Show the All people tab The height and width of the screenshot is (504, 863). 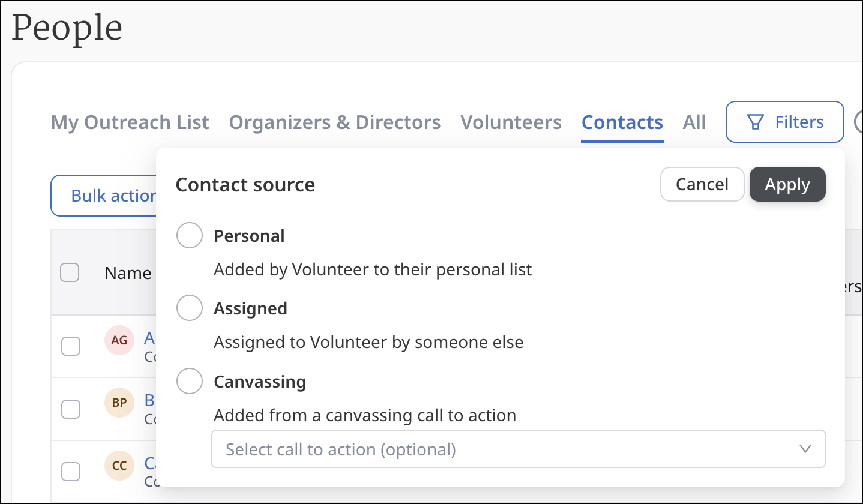[x=694, y=122]
